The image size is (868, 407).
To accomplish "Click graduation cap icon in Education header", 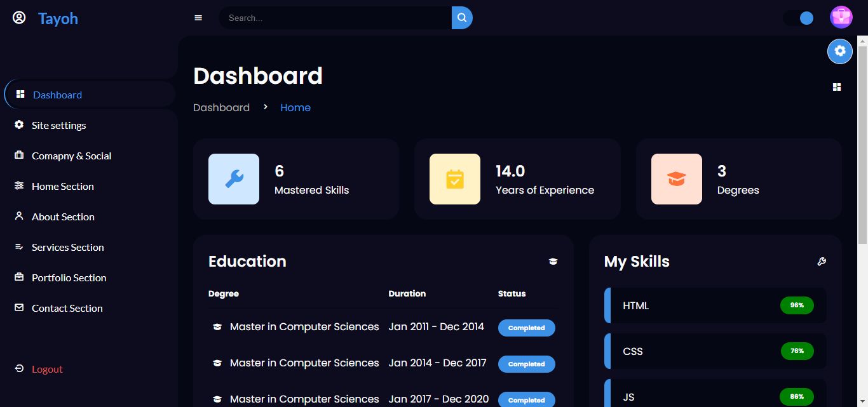I will (x=553, y=262).
